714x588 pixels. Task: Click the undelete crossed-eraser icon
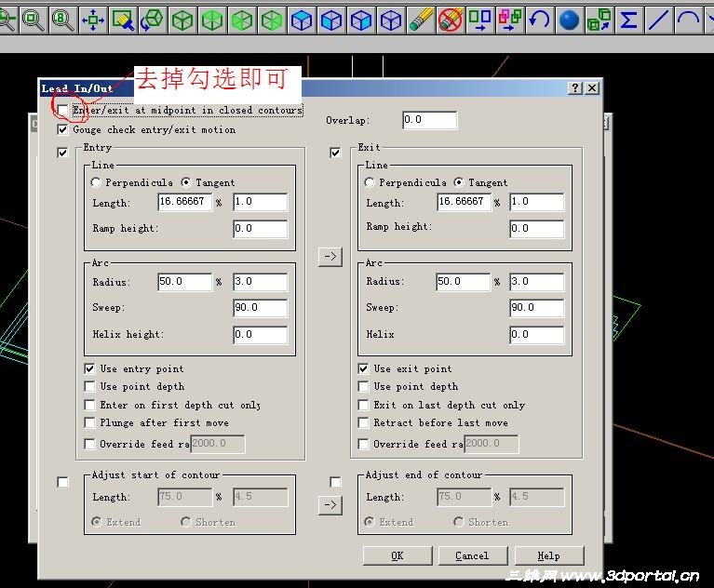click(x=451, y=20)
